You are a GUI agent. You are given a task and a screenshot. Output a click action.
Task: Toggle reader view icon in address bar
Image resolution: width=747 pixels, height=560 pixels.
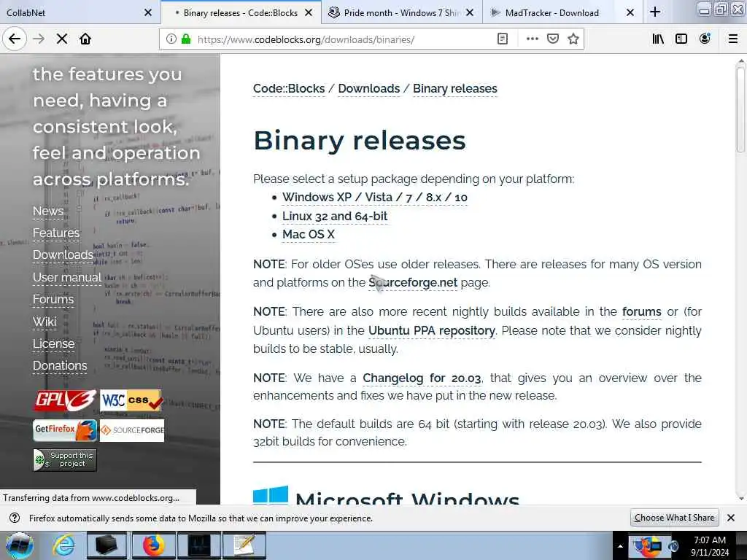pos(502,39)
